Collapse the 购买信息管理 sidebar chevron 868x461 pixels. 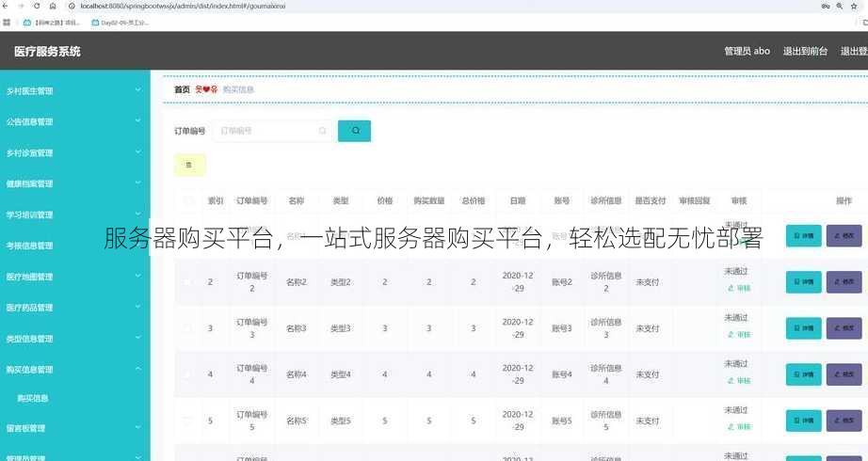click(x=137, y=369)
